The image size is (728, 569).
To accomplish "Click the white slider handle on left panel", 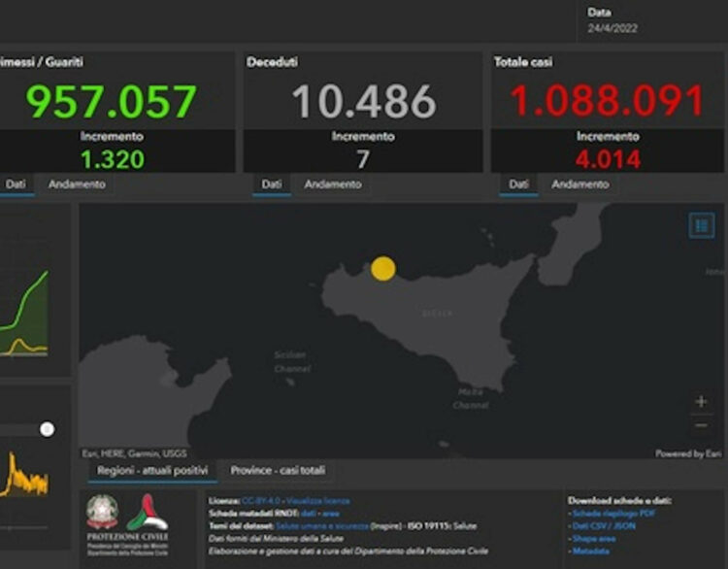I will coord(47,429).
